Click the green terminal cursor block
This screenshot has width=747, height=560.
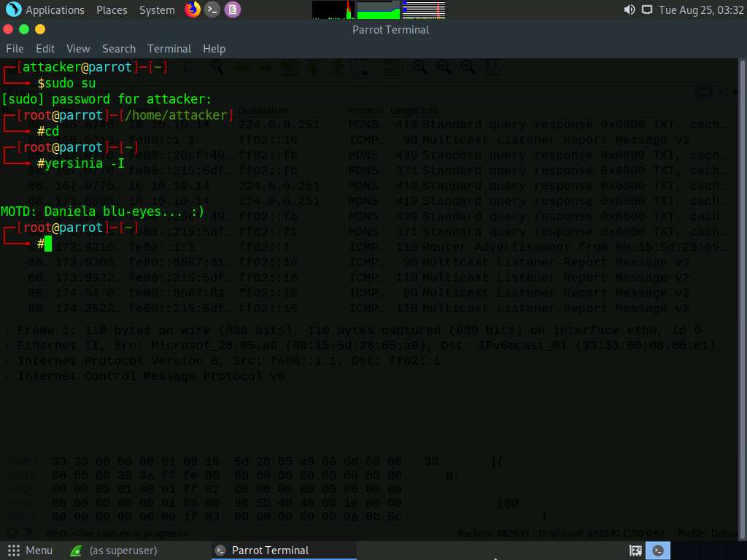(48, 245)
